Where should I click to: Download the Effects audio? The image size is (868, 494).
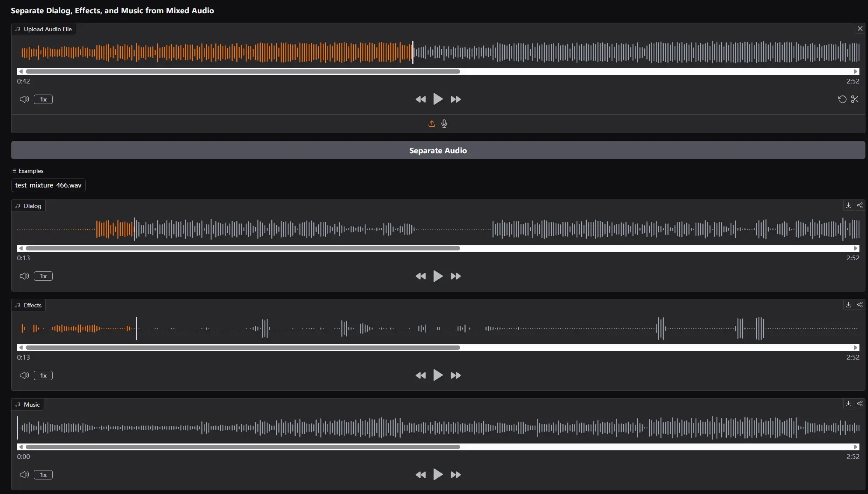click(x=848, y=305)
